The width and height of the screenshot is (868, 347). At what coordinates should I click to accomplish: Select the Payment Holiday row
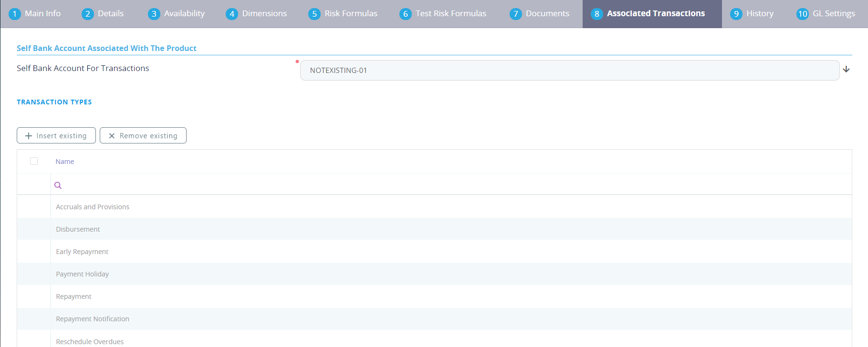pos(82,274)
